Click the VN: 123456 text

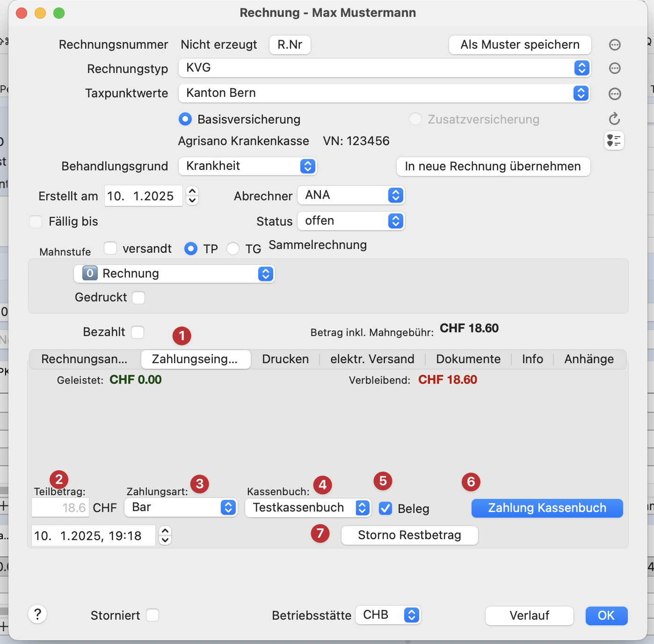(356, 141)
